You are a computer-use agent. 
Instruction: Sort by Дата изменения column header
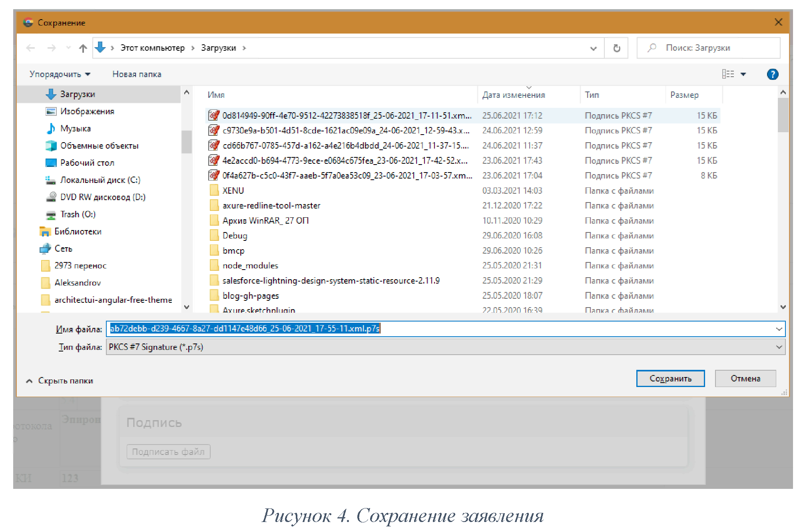pyautogui.click(x=513, y=95)
